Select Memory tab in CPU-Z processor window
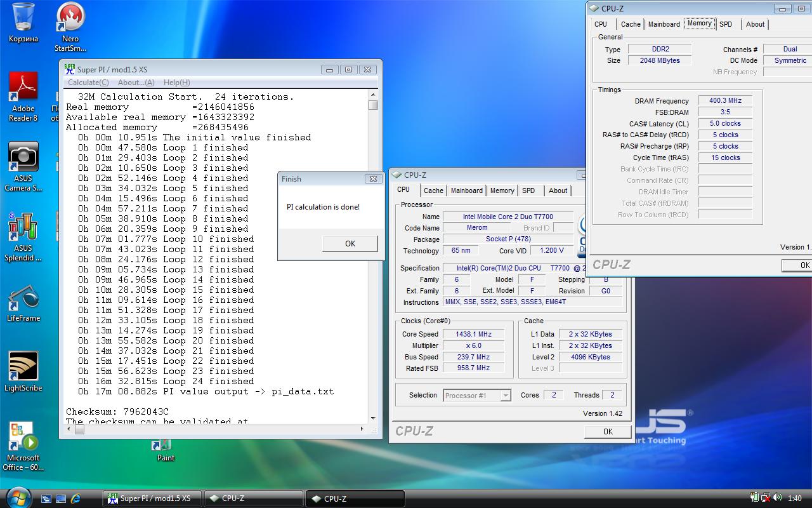This screenshot has height=508, width=812. point(502,190)
